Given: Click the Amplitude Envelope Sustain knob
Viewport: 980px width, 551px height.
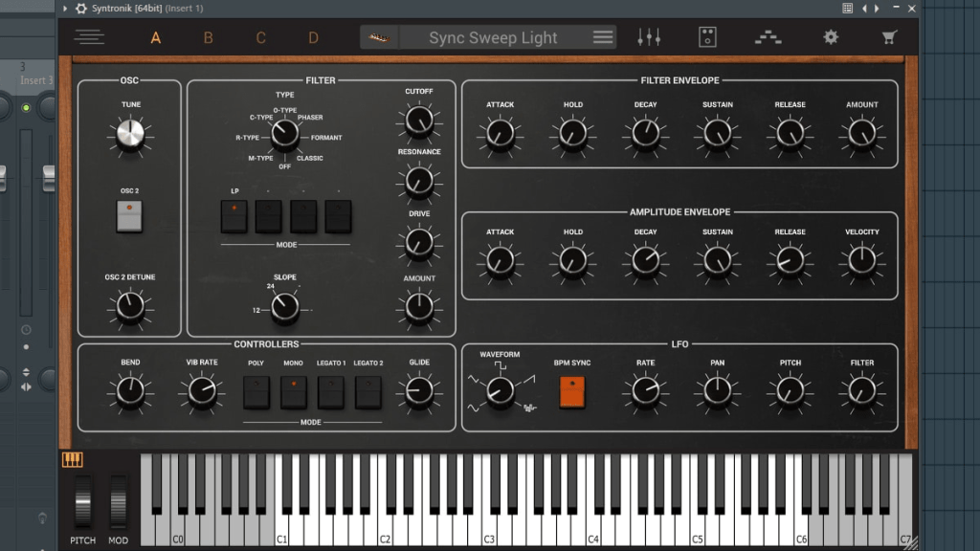Looking at the screenshot, I should click(x=718, y=261).
